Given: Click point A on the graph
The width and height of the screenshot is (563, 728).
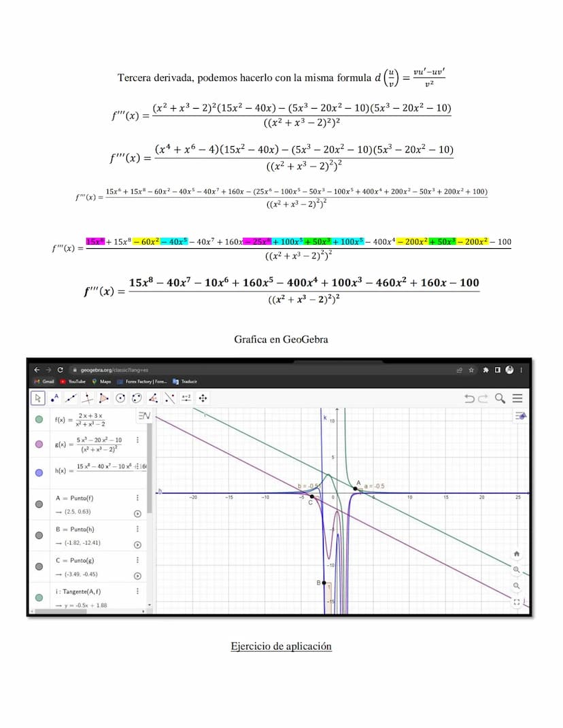Looking at the screenshot, I should click(356, 489).
